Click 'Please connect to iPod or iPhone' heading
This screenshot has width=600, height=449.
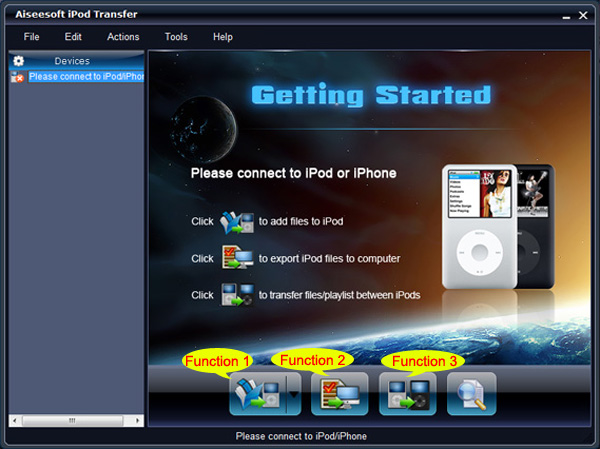[293, 173]
